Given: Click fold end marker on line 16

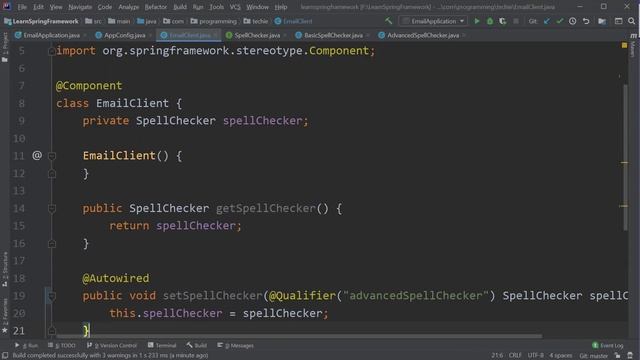Looking at the screenshot, I should (52, 244).
